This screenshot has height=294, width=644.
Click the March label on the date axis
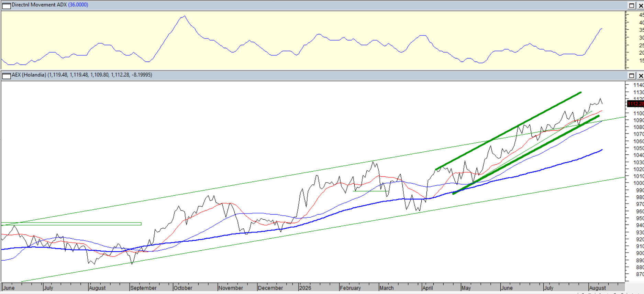[x=387, y=288]
